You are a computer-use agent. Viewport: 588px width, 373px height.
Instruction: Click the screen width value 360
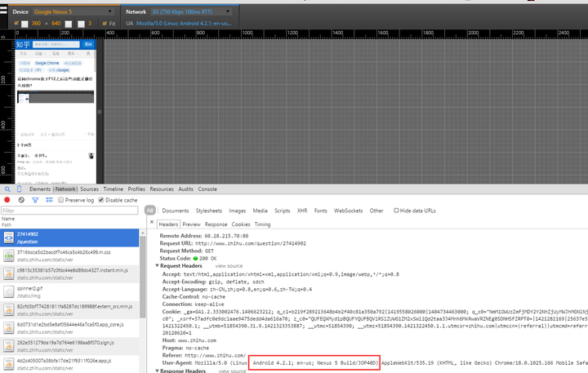(37, 23)
